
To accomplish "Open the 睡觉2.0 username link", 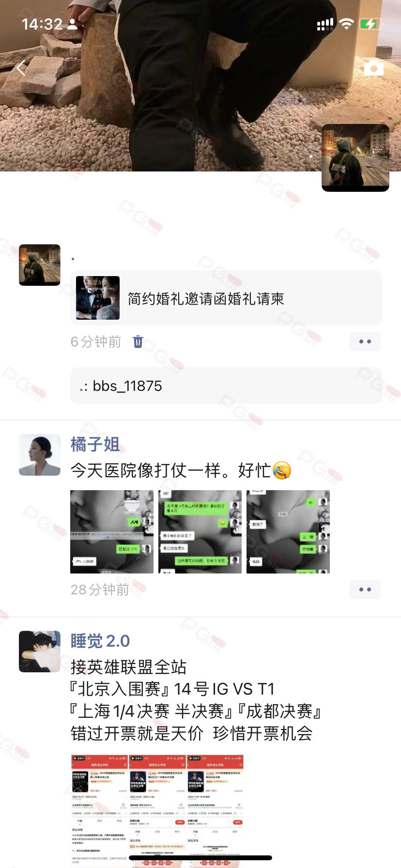I will point(100,641).
